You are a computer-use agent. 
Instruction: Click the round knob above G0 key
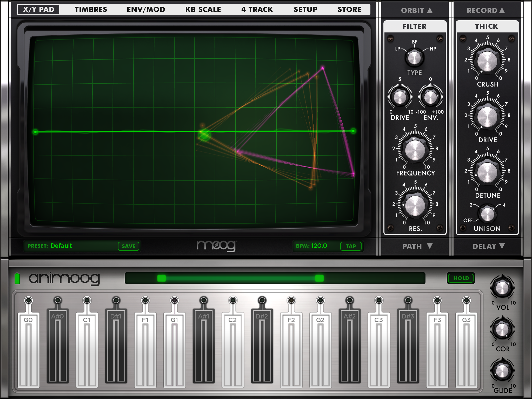(x=28, y=300)
